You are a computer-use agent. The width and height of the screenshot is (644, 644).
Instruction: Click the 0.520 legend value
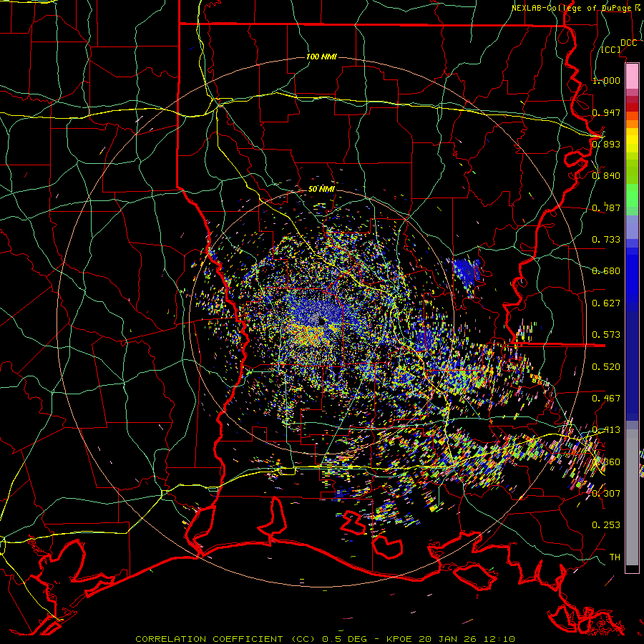[x=606, y=366]
